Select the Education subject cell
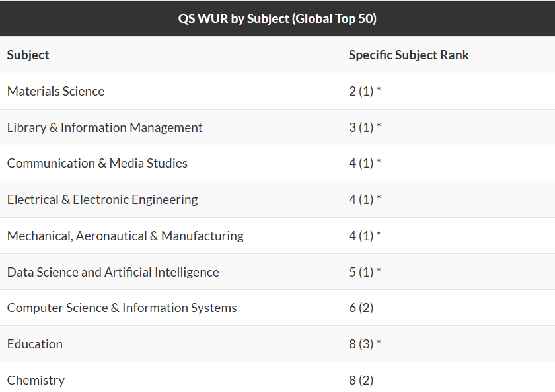Image resolution: width=555 pixels, height=392 pixels. coord(35,344)
